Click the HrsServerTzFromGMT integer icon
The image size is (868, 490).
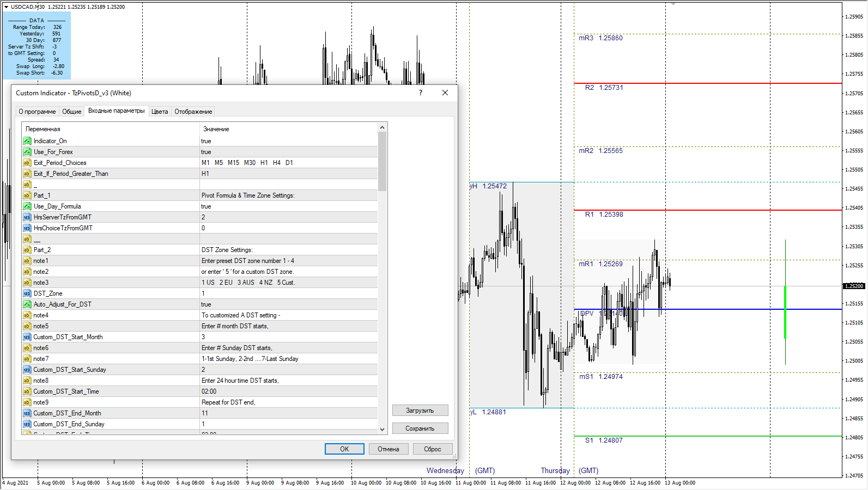coord(27,217)
